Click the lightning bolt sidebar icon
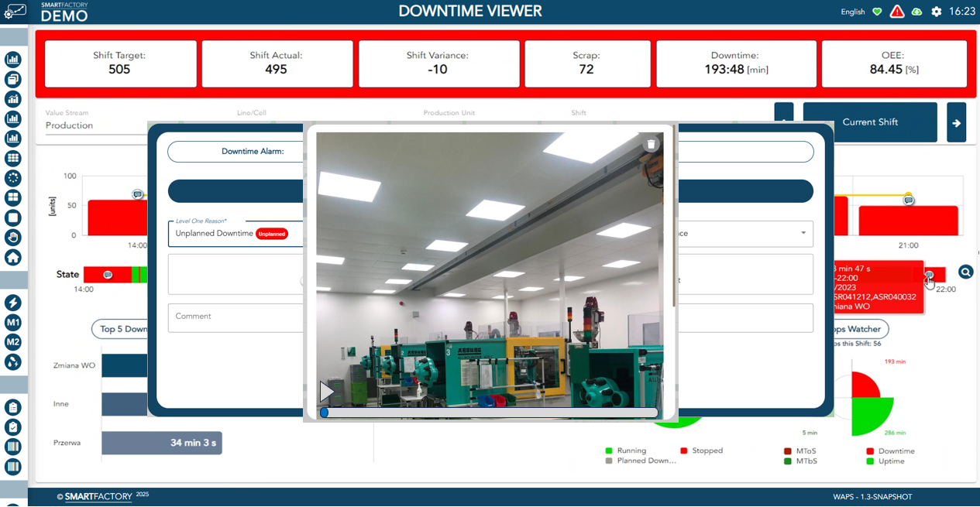This screenshot has width=980, height=507. [x=13, y=303]
